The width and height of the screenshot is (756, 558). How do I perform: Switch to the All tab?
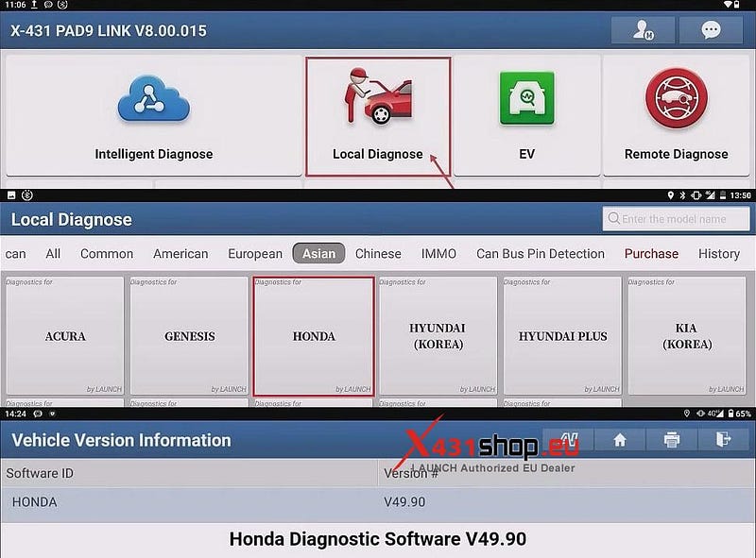point(53,253)
